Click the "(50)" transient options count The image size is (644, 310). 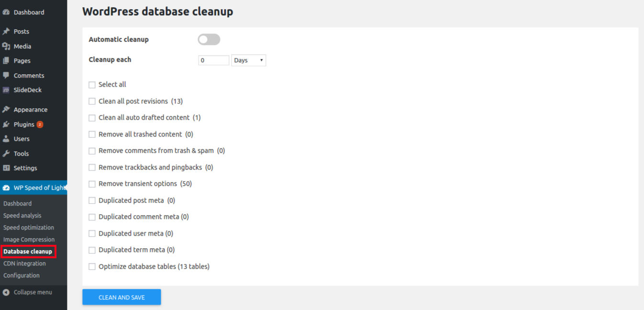pos(186,184)
